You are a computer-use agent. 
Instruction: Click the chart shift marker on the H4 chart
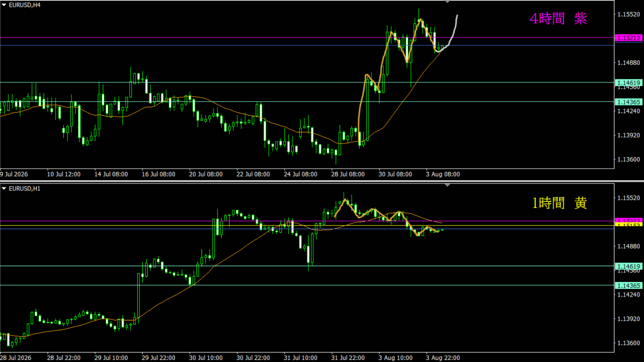[x=447, y=2]
